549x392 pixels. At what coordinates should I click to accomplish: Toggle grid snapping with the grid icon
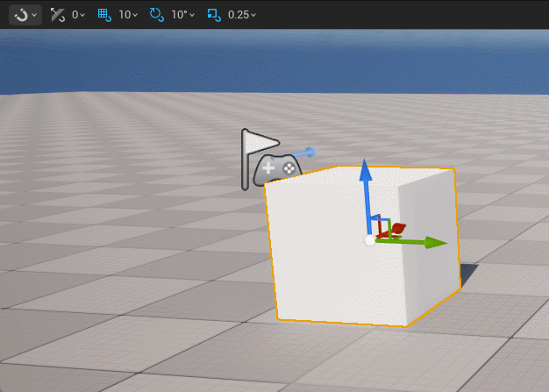coord(104,15)
